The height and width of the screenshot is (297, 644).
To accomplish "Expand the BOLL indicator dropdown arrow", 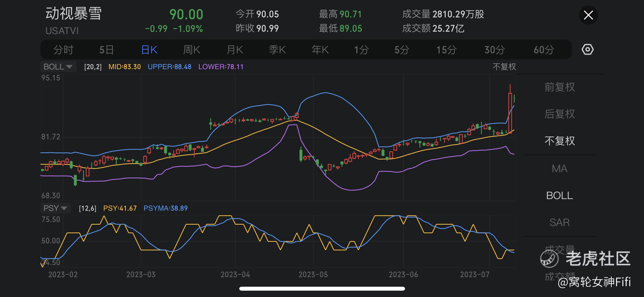I will tap(69, 67).
